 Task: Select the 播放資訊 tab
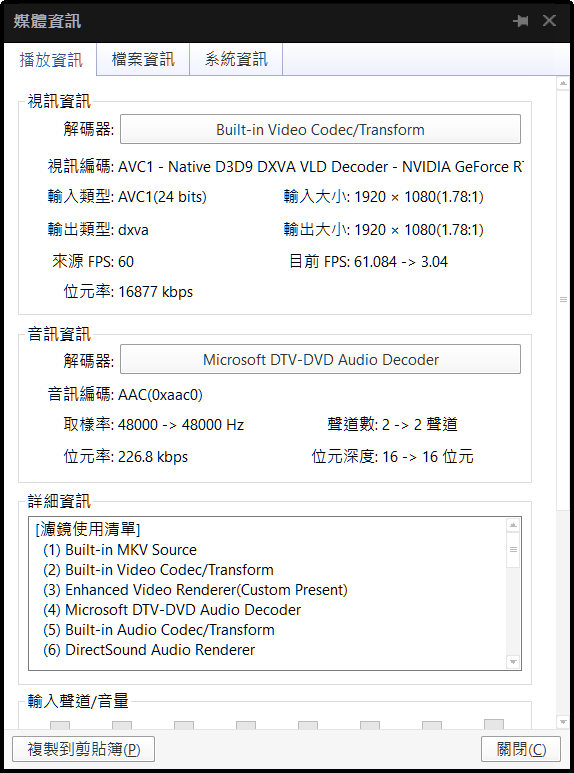point(51,60)
